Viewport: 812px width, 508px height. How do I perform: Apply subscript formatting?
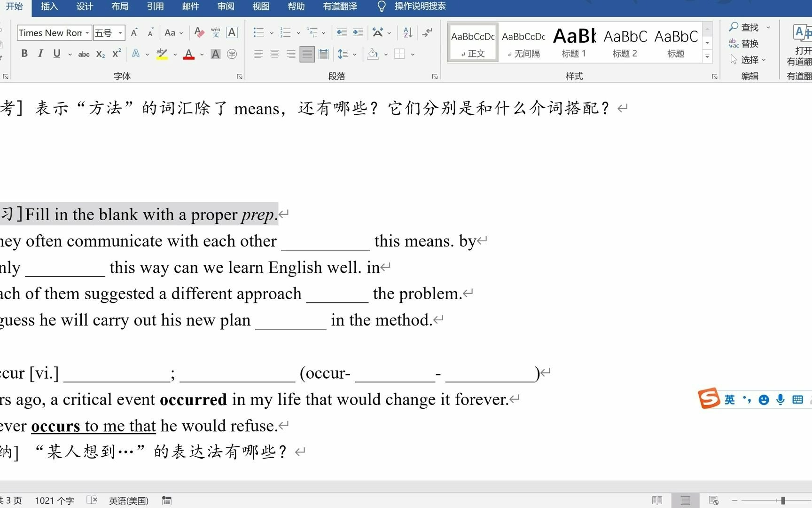tap(100, 54)
